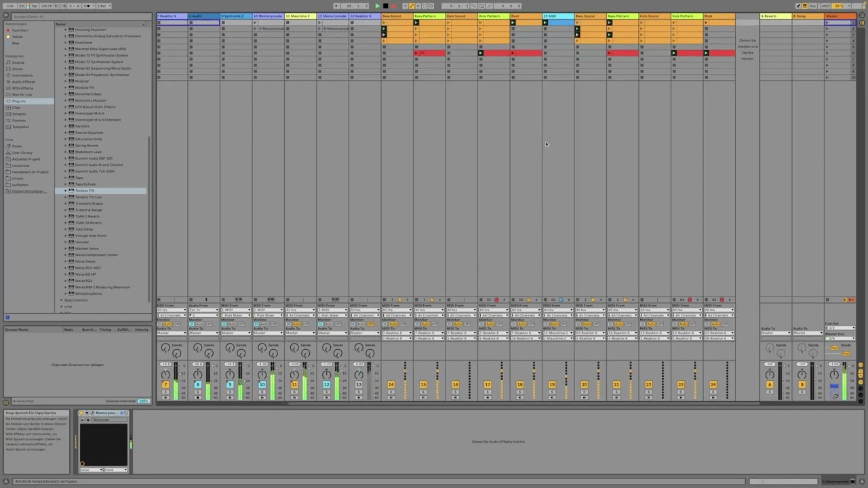Toggle track 7 activator button
Viewport: 868px width, 488px height.
(x=165, y=384)
